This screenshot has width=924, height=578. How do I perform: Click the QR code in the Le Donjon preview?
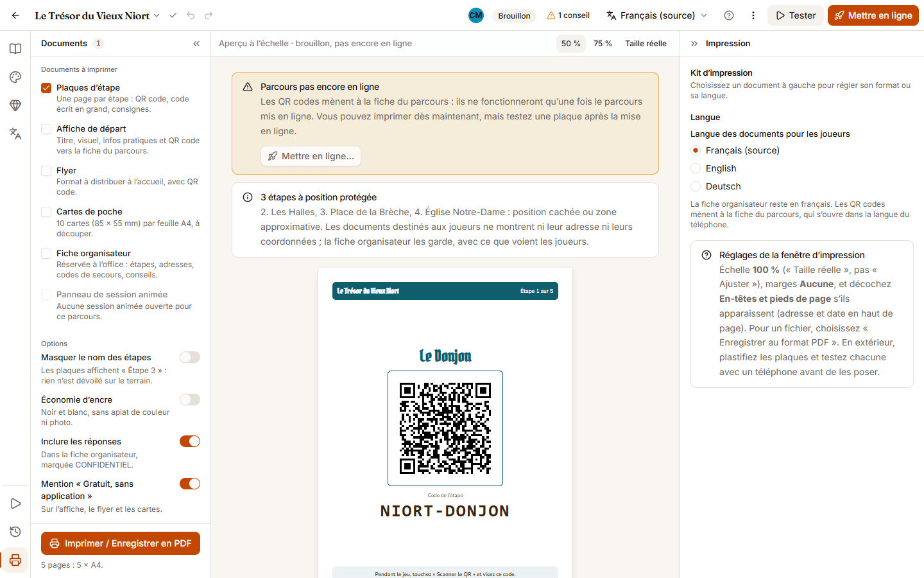[445, 428]
